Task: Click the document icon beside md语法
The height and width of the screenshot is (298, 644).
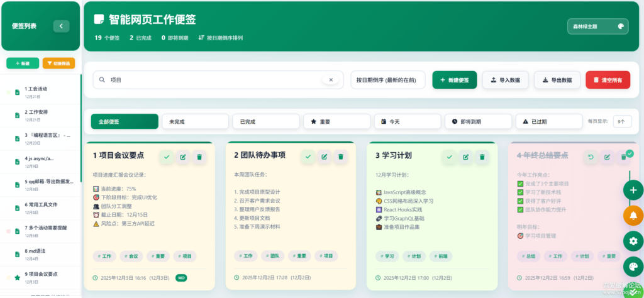Action: [x=17, y=255]
